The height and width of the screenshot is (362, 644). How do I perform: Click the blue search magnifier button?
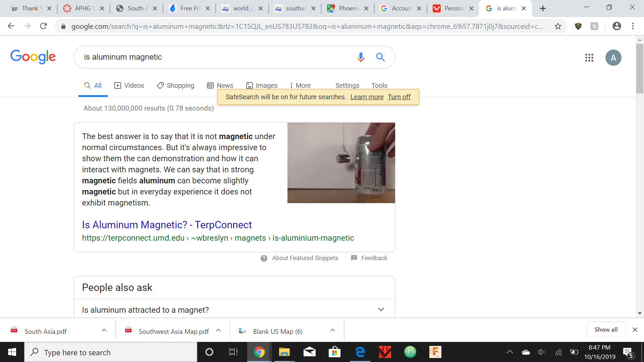(x=380, y=57)
